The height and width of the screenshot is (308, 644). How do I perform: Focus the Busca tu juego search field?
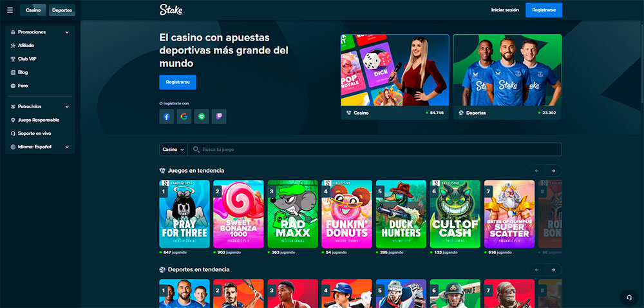click(375, 149)
